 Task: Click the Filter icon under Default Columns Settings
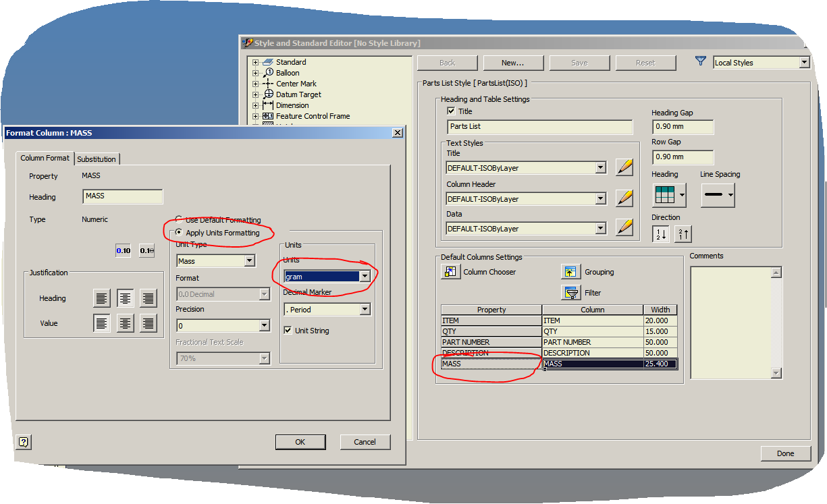pos(570,292)
